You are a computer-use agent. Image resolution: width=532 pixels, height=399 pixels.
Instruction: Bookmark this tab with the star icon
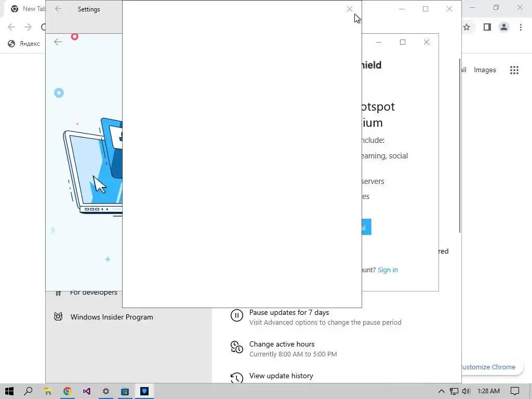(x=467, y=27)
